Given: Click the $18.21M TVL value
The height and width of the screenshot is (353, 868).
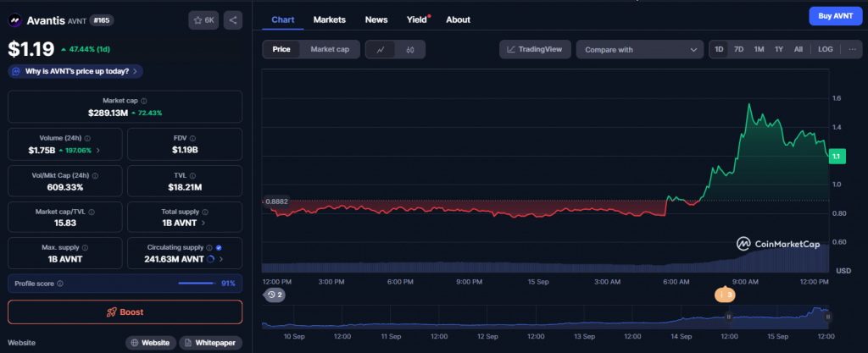Looking at the screenshot, I should (x=185, y=187).
